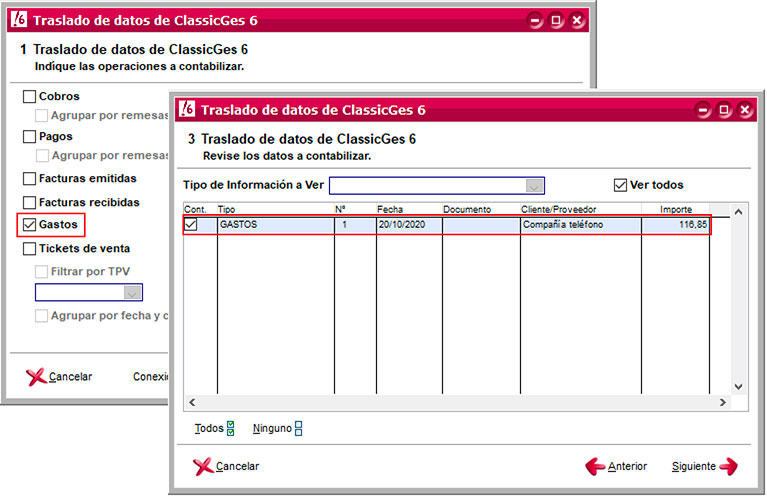This screenshot has height=497, width=767.
Task: Click table scrollbar down arrow
Action: tap(739, 387)
